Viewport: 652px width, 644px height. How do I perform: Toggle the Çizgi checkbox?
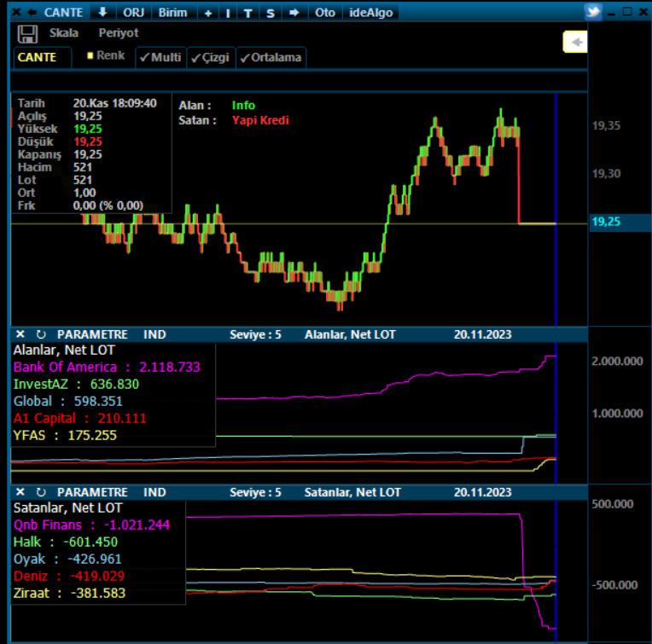tap(211, 57)
